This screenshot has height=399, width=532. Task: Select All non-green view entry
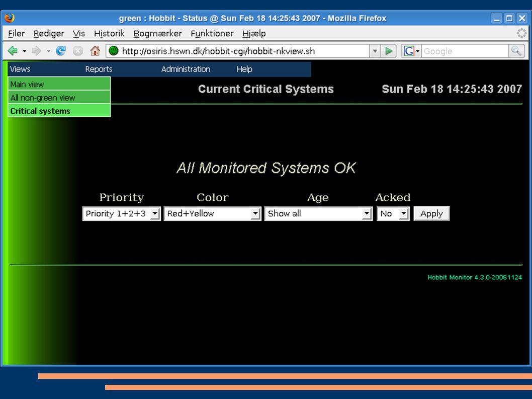(59, 98)
